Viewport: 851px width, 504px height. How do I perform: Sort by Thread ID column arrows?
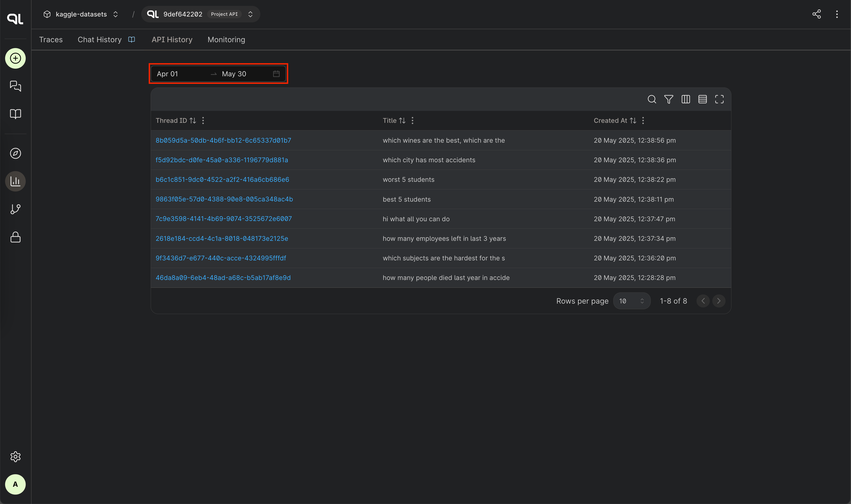point(193,121)
